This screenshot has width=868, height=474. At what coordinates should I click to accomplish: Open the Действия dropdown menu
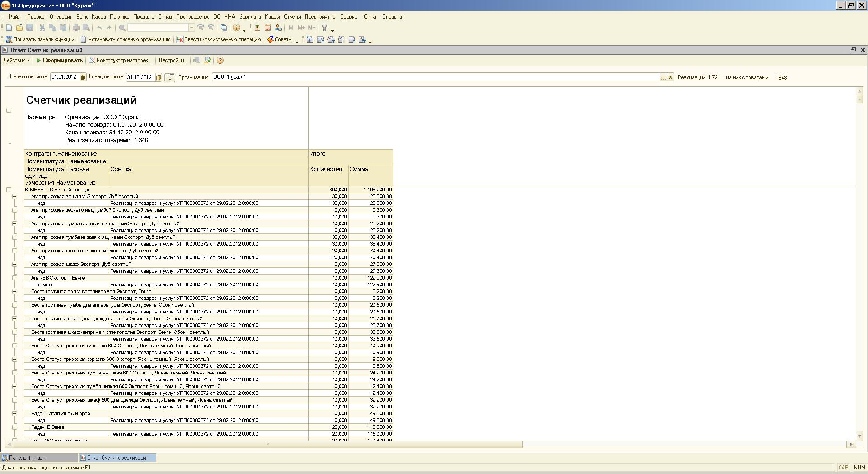16,60
